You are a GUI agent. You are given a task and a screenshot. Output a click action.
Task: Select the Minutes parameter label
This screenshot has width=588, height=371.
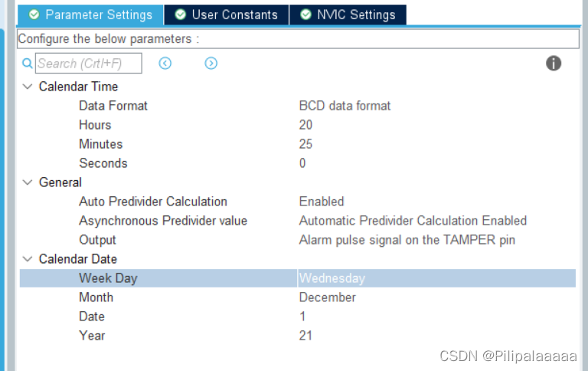pyautogui.click(x=100, y=144)
